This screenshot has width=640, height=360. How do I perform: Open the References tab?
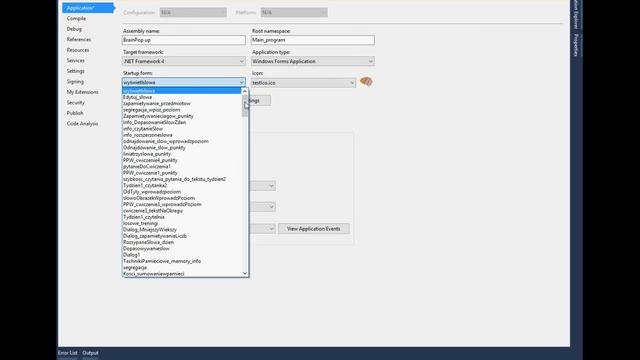[x=79, y=40]
